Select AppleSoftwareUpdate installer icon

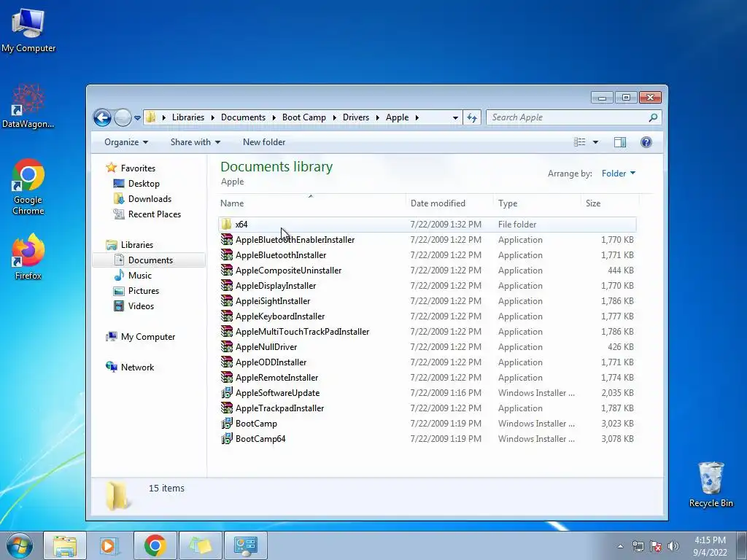pyautogui.click(x=227, y=393)
